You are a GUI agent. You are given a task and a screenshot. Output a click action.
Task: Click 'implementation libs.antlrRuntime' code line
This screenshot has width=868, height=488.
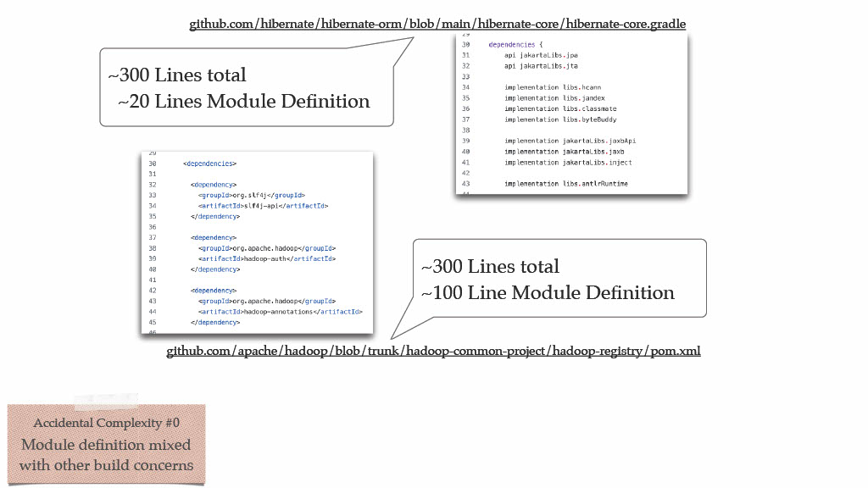pyautogui.click(x=565, y=184)
